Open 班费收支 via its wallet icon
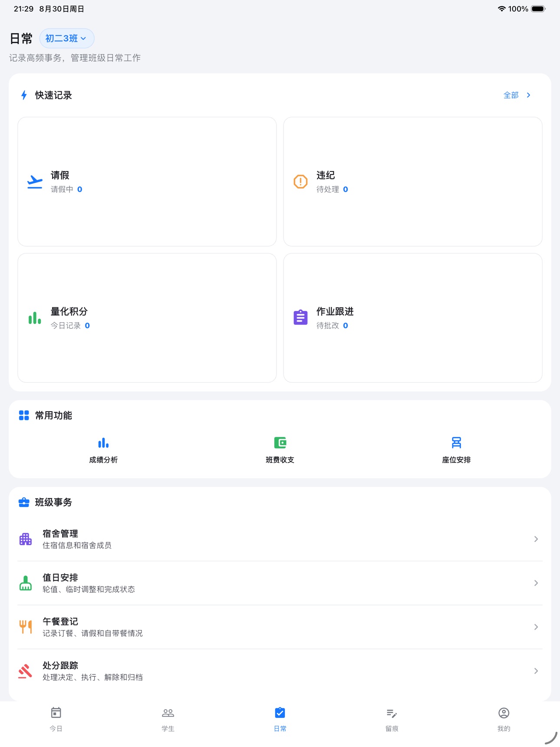 click(280, 443)
